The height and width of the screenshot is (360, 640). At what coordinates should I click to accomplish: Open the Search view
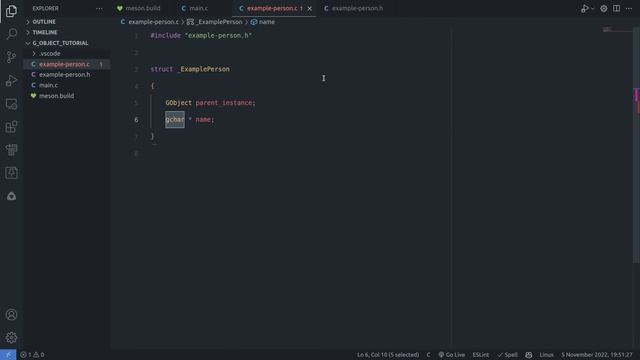(11, 33)
